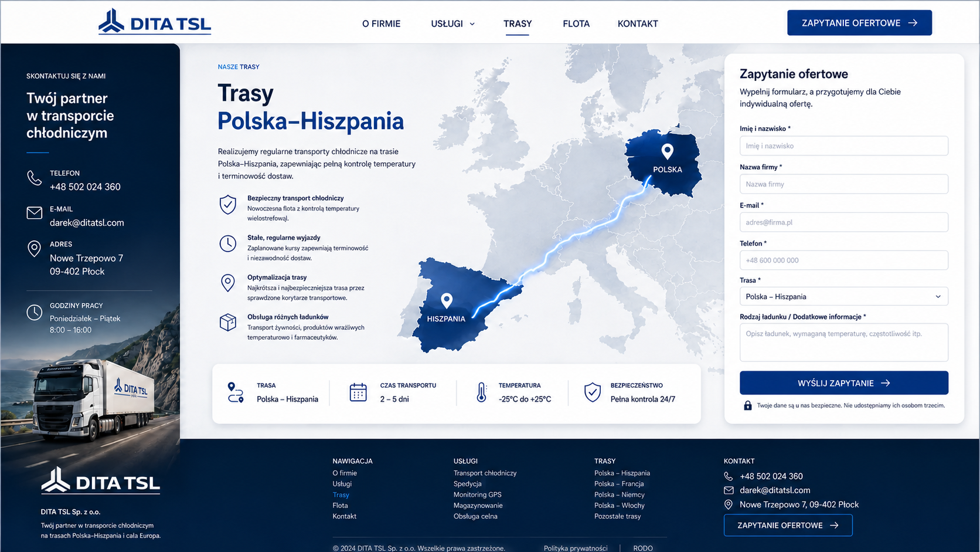The width and height of the screenshot is (980, 552).
Task: Open the Trasa dropdown Polska – Hiszpania
Action: pyautogui.click(x=844, y=296)
